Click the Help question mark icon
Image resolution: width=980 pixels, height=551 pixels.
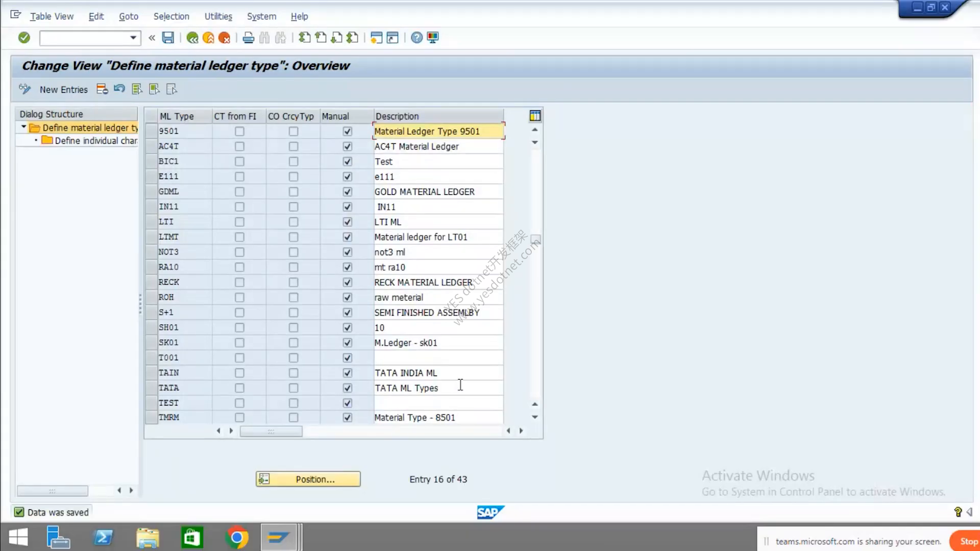pos(417,38)
